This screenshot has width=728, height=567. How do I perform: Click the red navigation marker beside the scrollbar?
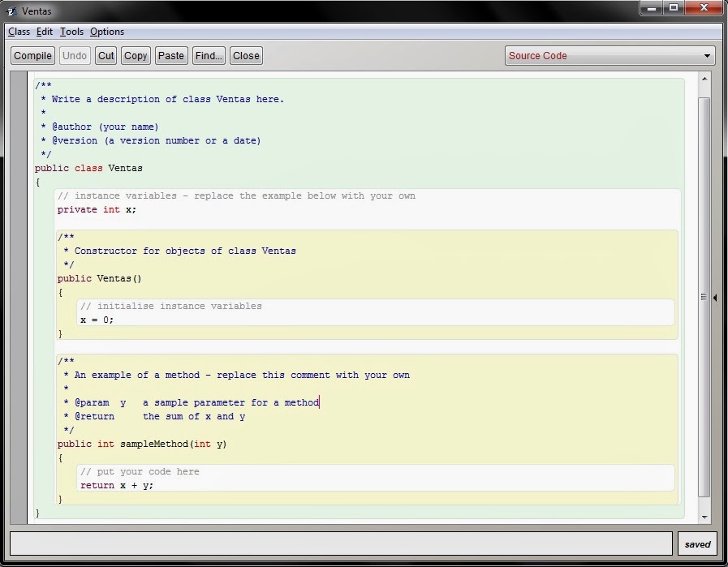(714, 298)
